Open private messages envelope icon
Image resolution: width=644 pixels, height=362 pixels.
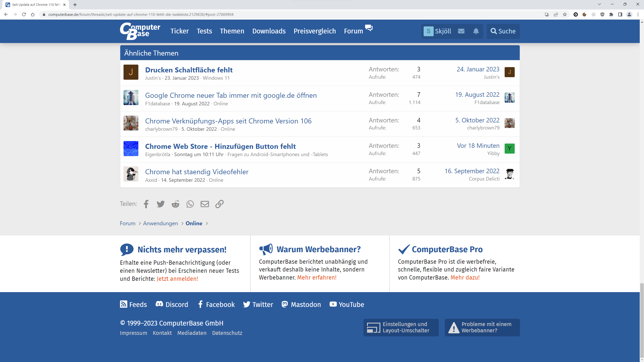(x=461, y=31)
